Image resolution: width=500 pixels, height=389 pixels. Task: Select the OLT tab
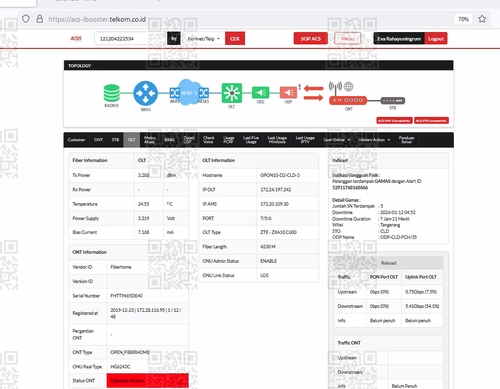[132, 140]
